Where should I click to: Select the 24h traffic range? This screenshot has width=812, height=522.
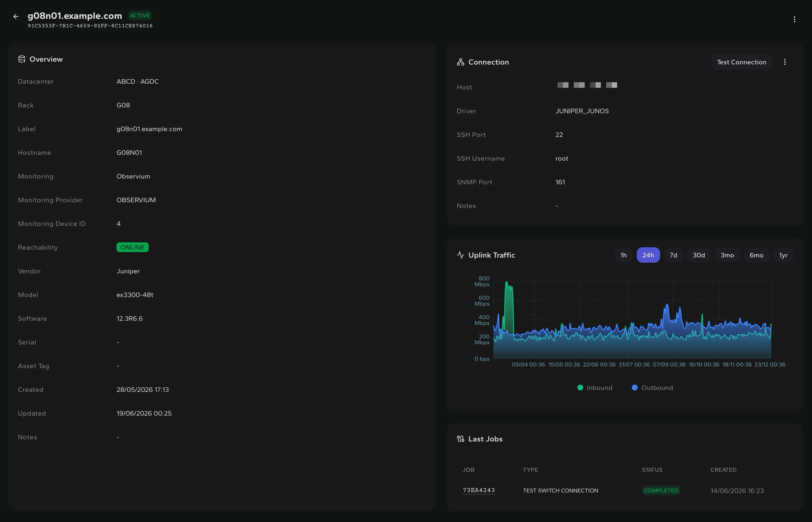pos(648,255)
